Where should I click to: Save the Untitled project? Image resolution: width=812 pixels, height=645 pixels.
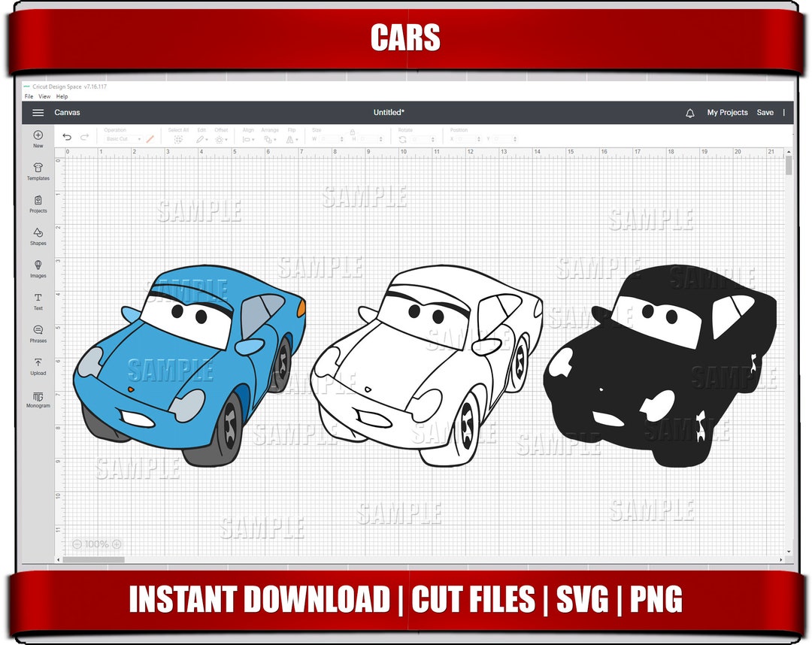coord(765,112)
